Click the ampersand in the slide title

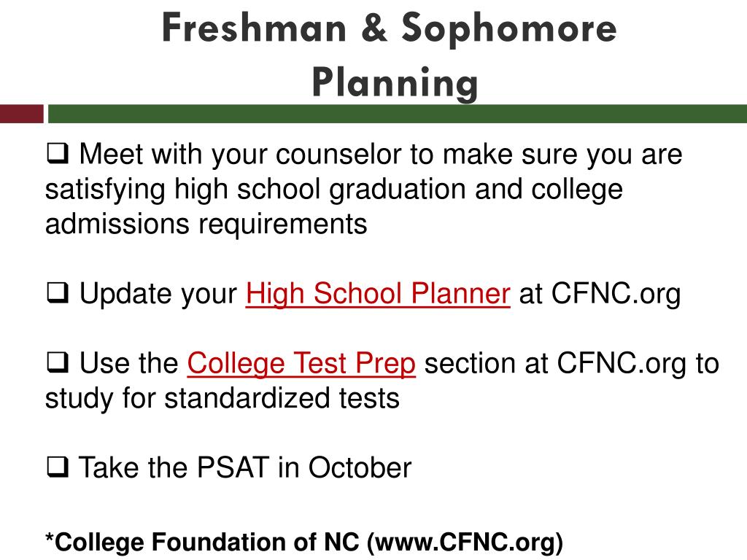374,28
